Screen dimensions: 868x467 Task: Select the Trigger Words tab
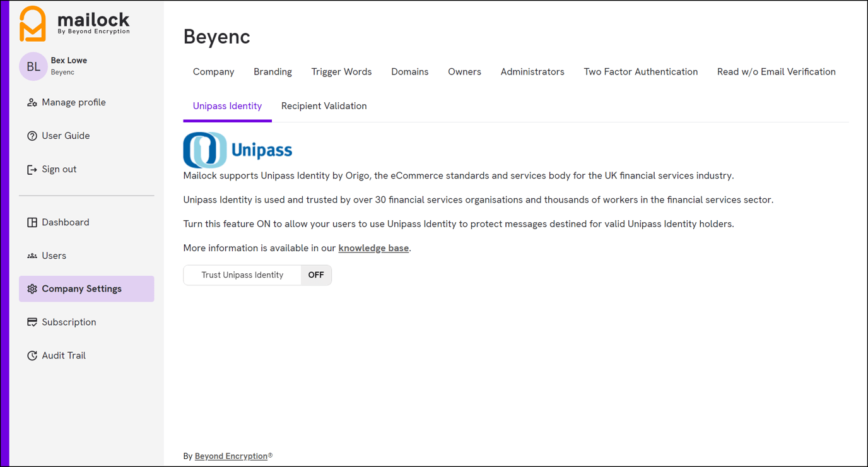pyautogui.click(x=341, y=71)
